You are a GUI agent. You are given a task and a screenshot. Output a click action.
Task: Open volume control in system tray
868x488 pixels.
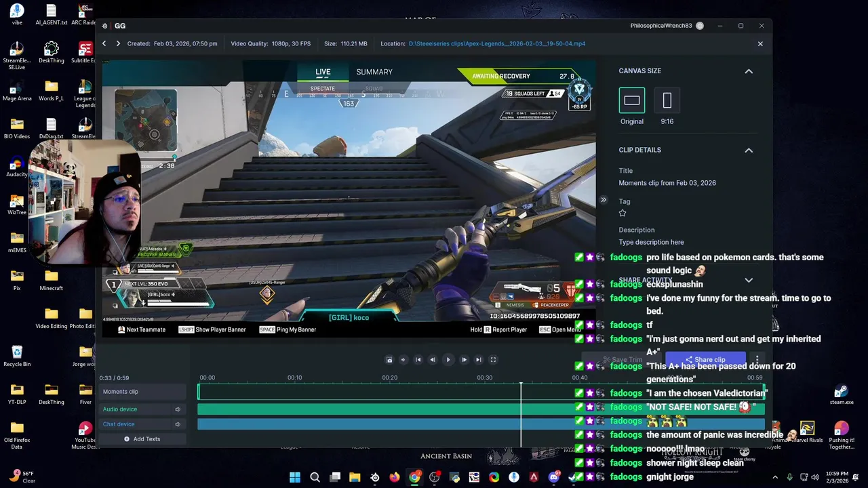814,477
